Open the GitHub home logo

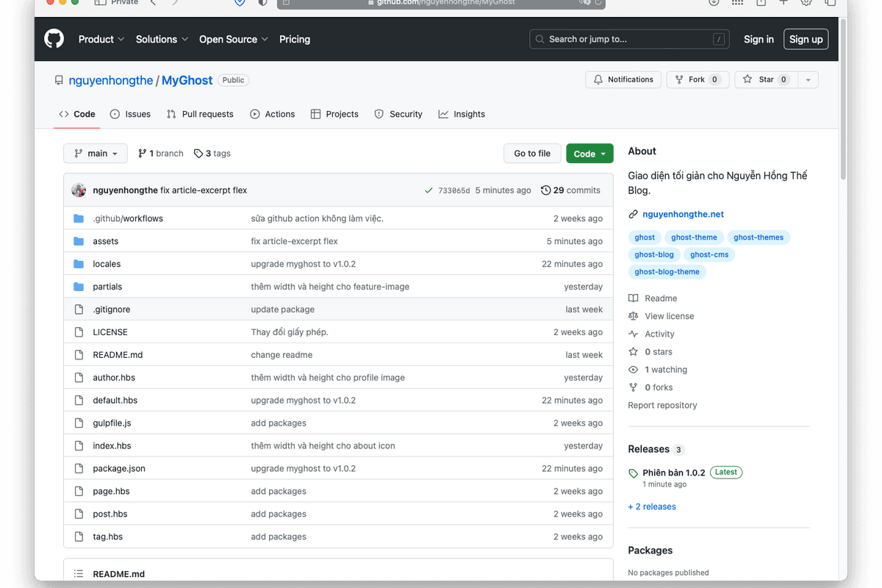(54, 38)
